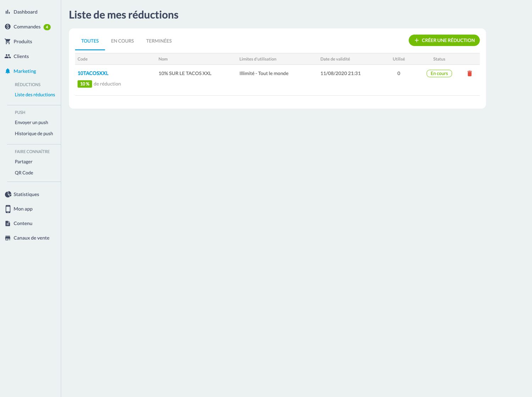Click the validity date 11/08/2020 21:31
This screenshot has height=397, width=532.
coord(340,73)
